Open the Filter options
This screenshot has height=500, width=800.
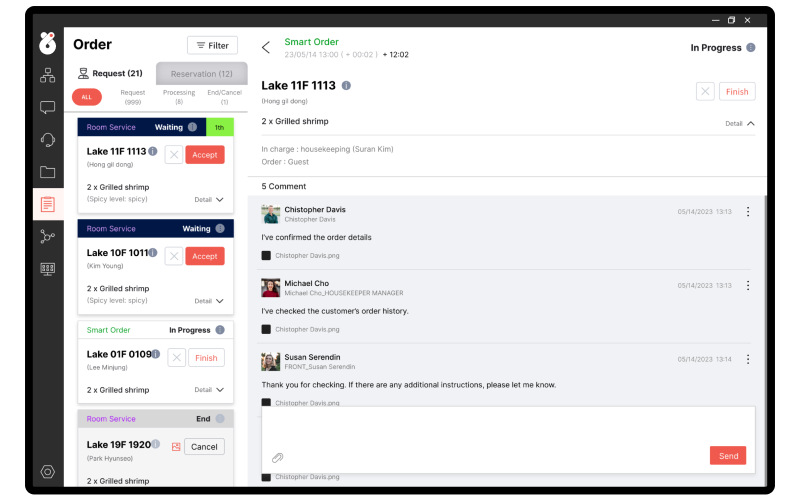(212, 45)
